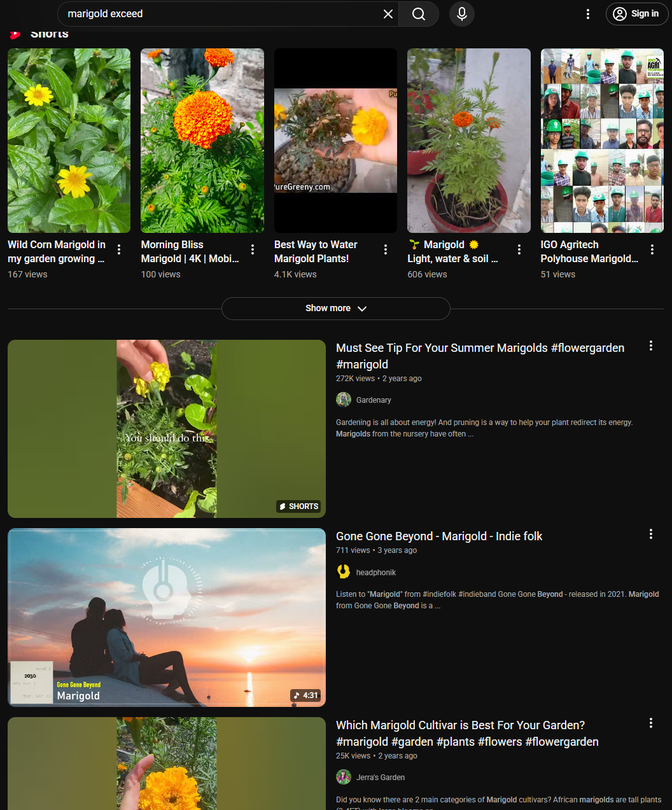The width and height of the screenshot is (672, 810).
Task: Open headphonik channel avatar
Action: (x=344, y=572)
